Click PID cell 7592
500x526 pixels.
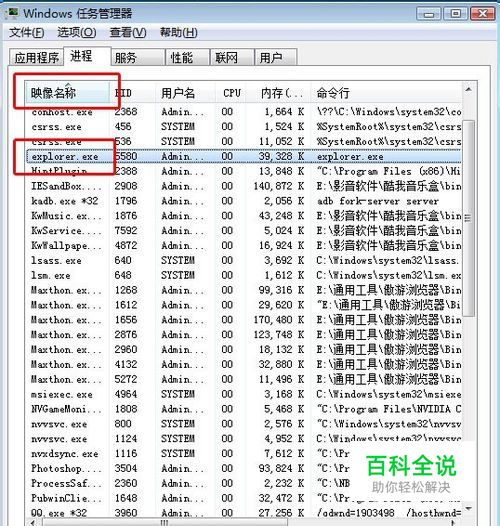click(126, 230)
